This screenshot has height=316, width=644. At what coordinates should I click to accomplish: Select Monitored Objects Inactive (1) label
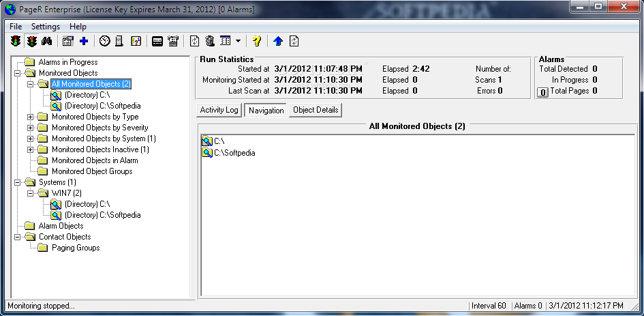coord(101,149)
